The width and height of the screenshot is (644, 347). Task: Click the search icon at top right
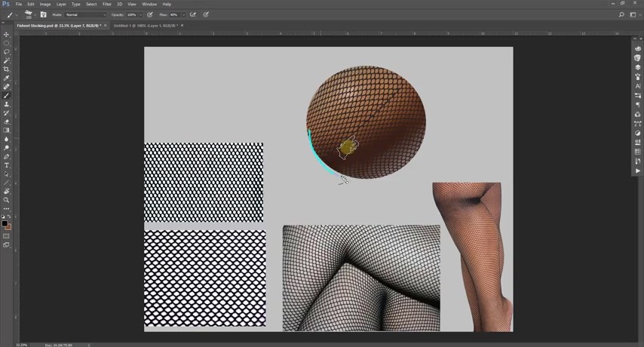coord(621,14)
